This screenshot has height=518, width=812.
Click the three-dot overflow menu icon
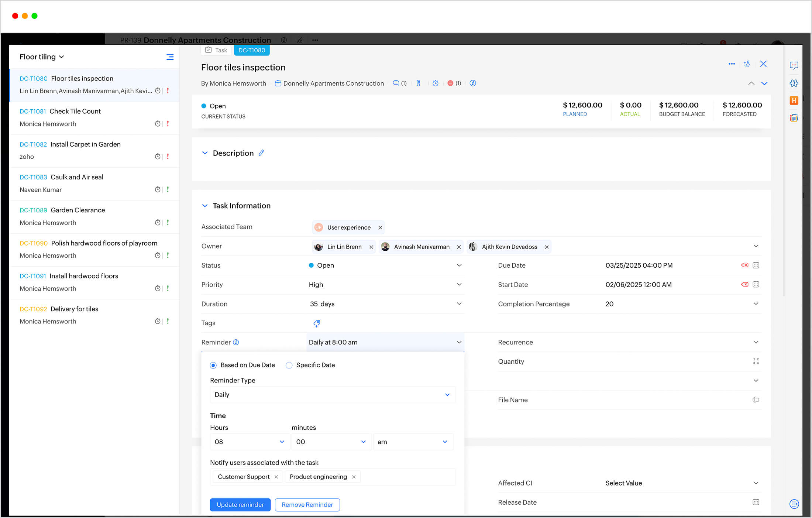click(x=732, y=64)
